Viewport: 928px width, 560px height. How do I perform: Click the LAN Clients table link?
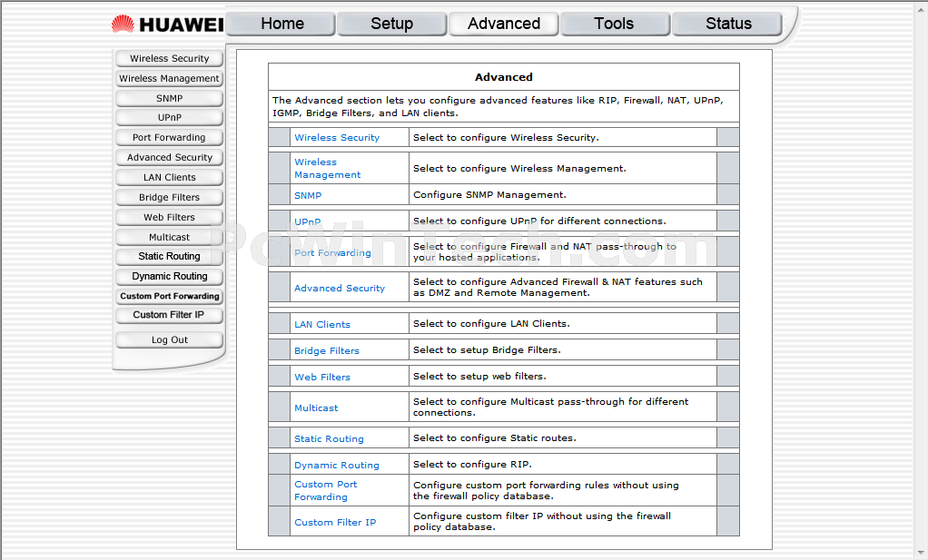click(x=322, y=324)
